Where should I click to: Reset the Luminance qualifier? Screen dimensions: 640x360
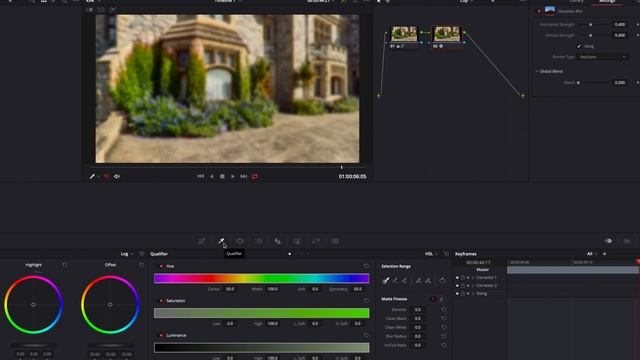tap(366, 335)
